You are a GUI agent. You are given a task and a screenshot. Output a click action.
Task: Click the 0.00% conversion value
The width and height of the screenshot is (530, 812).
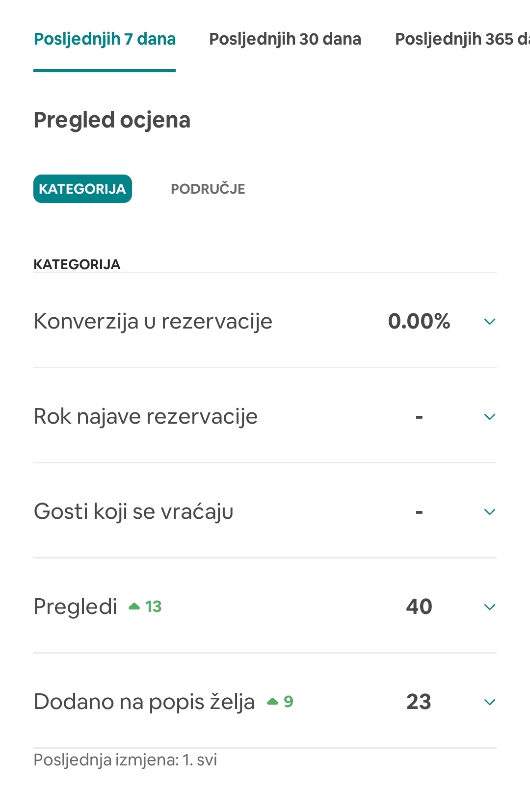[x=419, y=322]
